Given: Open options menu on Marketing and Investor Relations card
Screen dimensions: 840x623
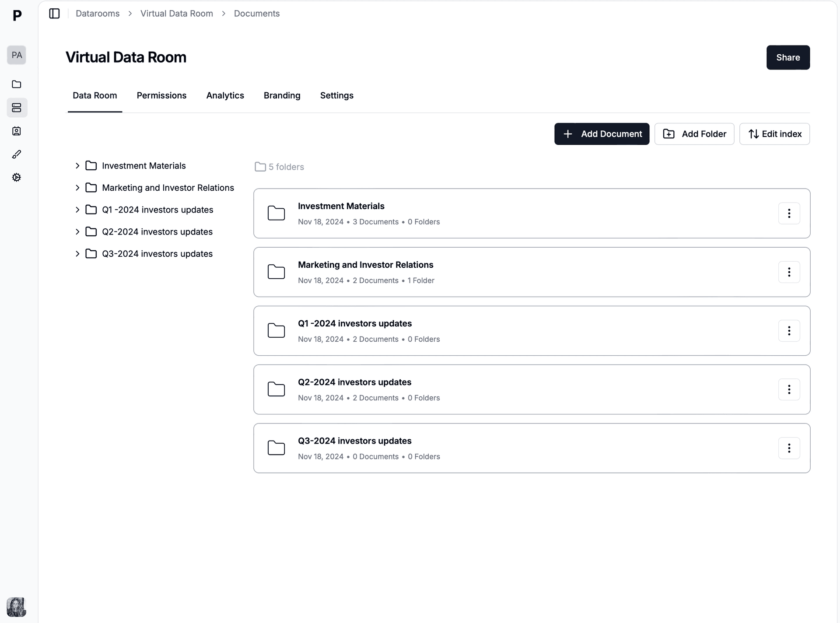Looking at the screenshot, I should click(x=789, y=272).
